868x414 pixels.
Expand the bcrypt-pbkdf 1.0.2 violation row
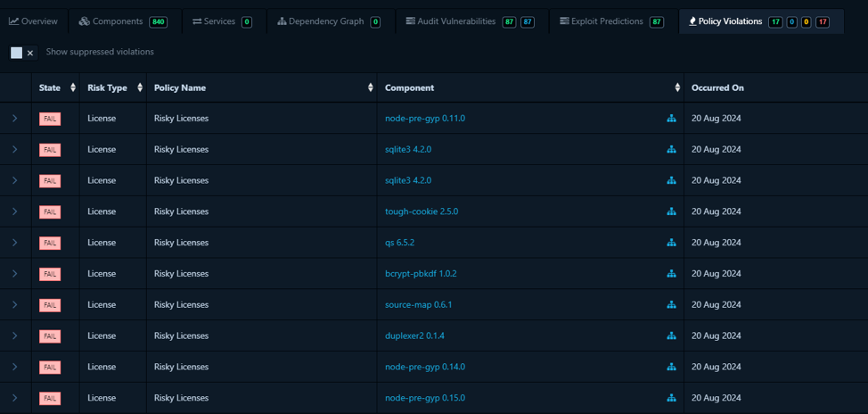tap(15, 273)
